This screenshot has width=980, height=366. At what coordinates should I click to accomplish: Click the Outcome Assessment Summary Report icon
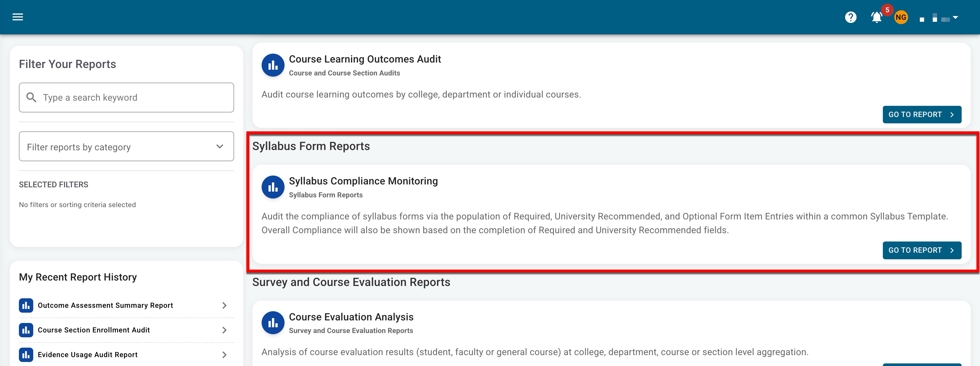pyautogui.click(x=26, y=305)
